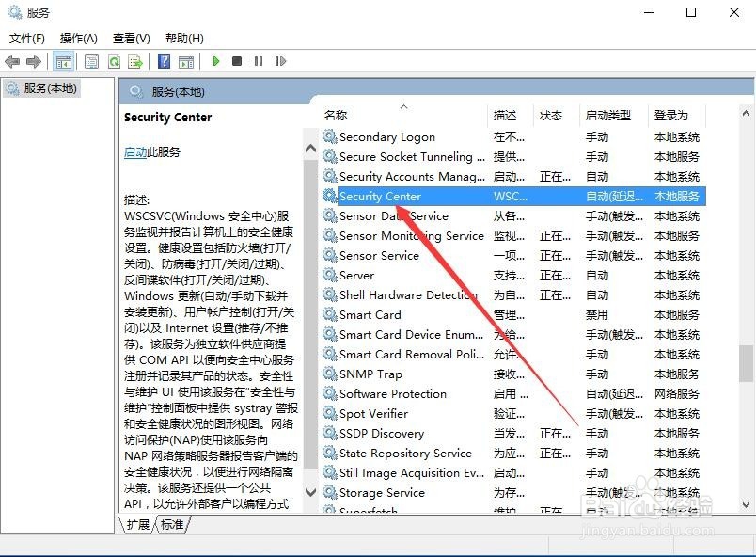Click description pane scroll down arrow
This screenshot has height=557, width=756.
311,492
